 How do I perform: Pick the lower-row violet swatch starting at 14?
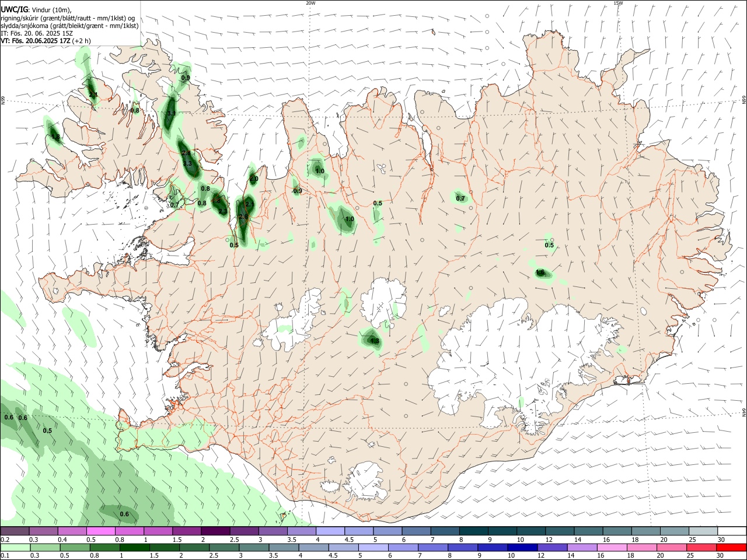coord(582,547)
